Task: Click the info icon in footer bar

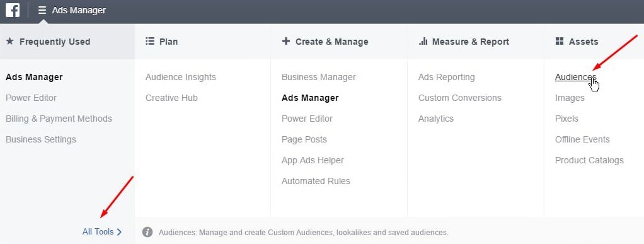Action: (147, 232)
